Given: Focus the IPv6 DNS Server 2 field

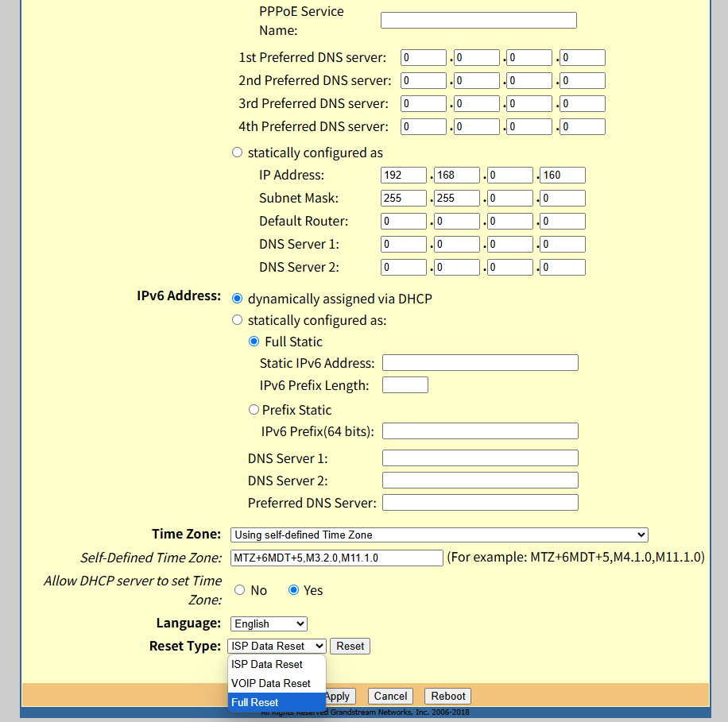Looking at the screenshot, I should pyautogui.click(x=480, y=481).
